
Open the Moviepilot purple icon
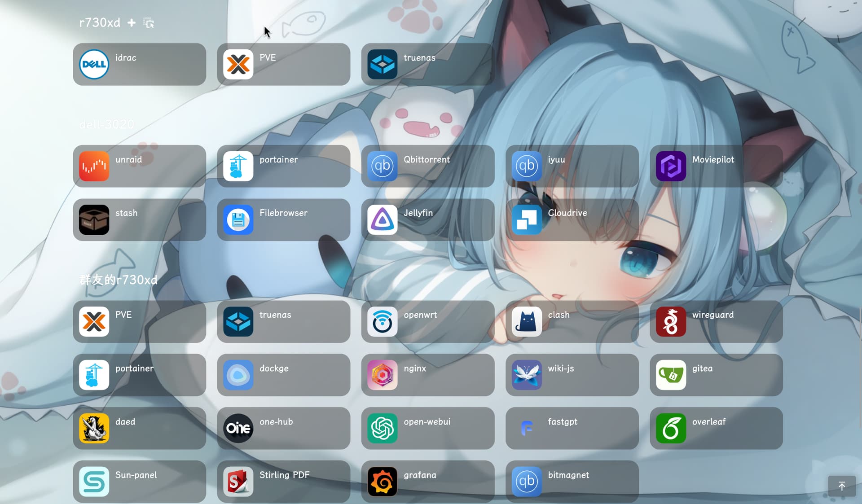coord(671,166)
